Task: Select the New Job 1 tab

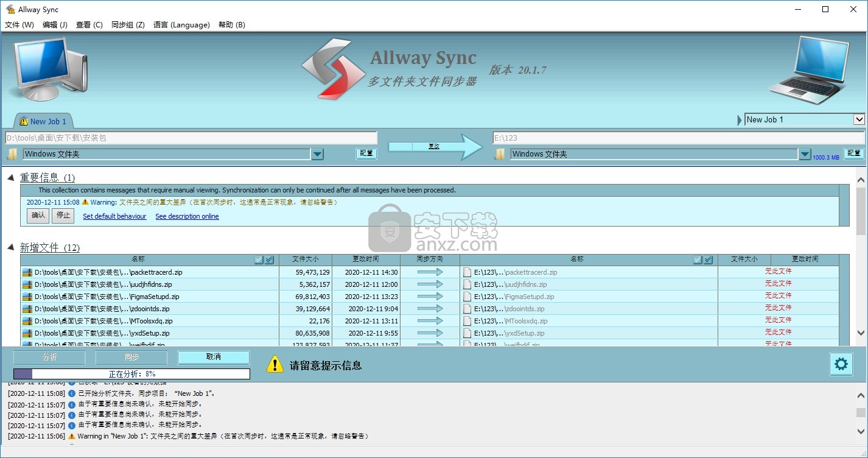Action: click(43, 121)
